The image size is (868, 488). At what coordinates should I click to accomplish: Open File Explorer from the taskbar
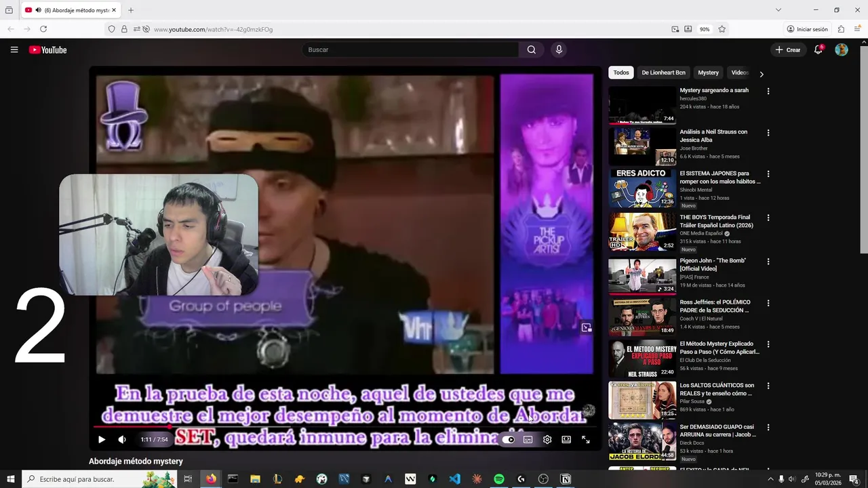[255, 479]
